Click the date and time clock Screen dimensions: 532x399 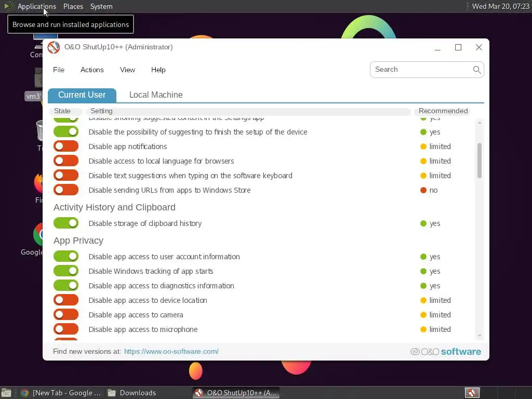click(500, 6)
